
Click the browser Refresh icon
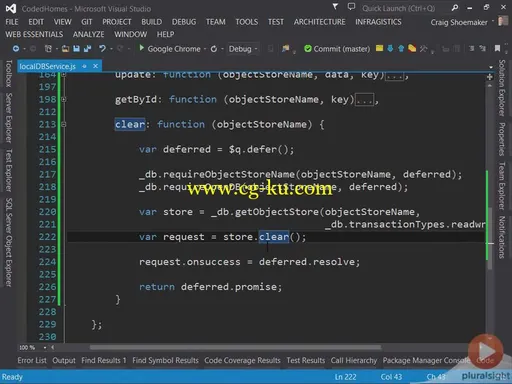click(214, 49)
